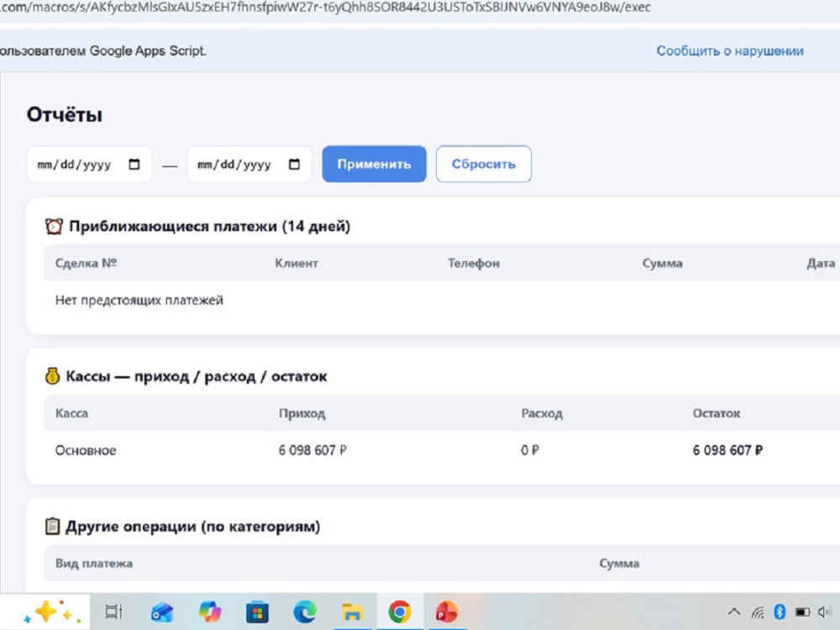Viewport: 840px width, 630px height.
Task: Open Microsoft Store from the taskbar
Action: [257, 612]
